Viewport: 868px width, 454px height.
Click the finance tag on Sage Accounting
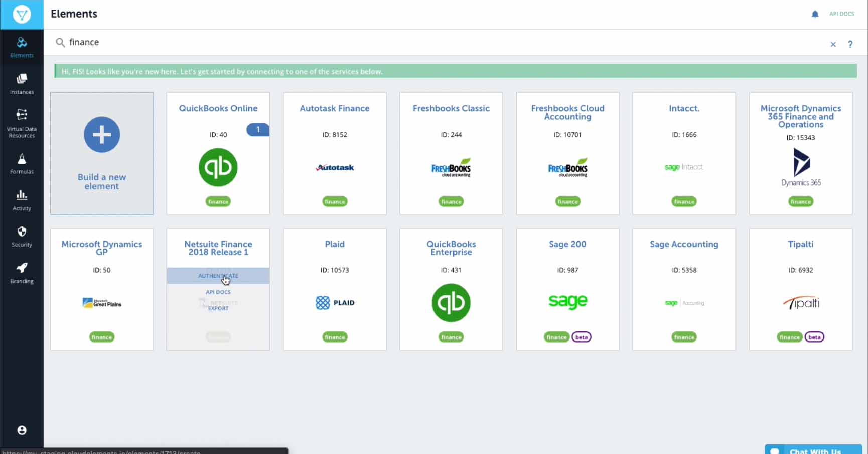pyautogui.click(x=684, y=337)
